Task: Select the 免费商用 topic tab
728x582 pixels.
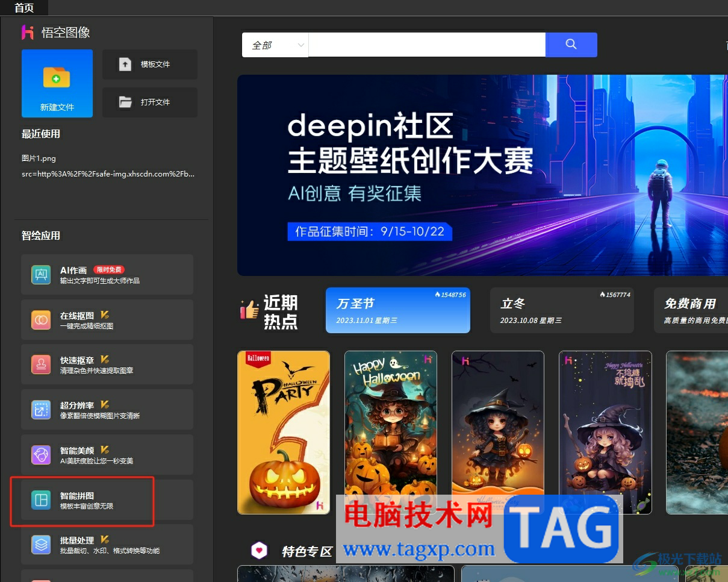Action: tap(691, 310)
